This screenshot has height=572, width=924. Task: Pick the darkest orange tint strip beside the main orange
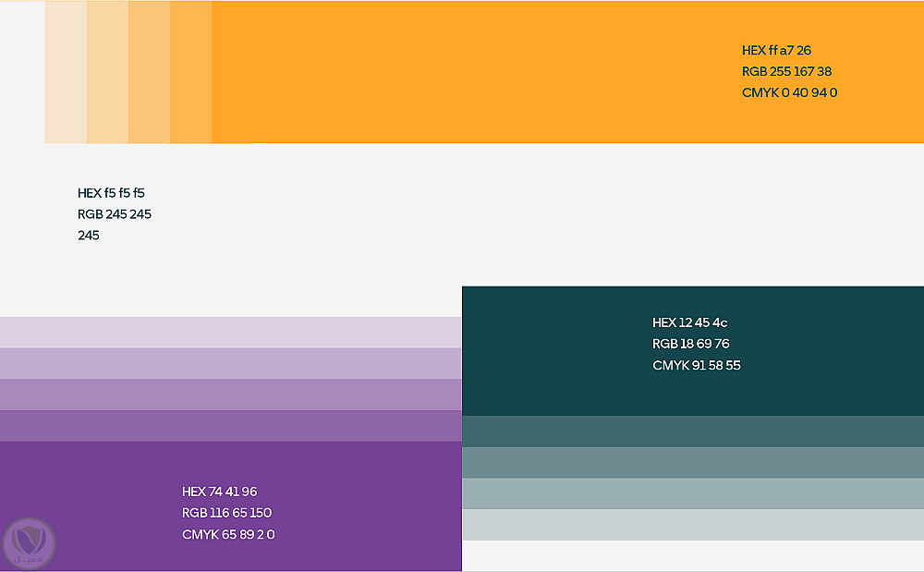coord(191,72)
